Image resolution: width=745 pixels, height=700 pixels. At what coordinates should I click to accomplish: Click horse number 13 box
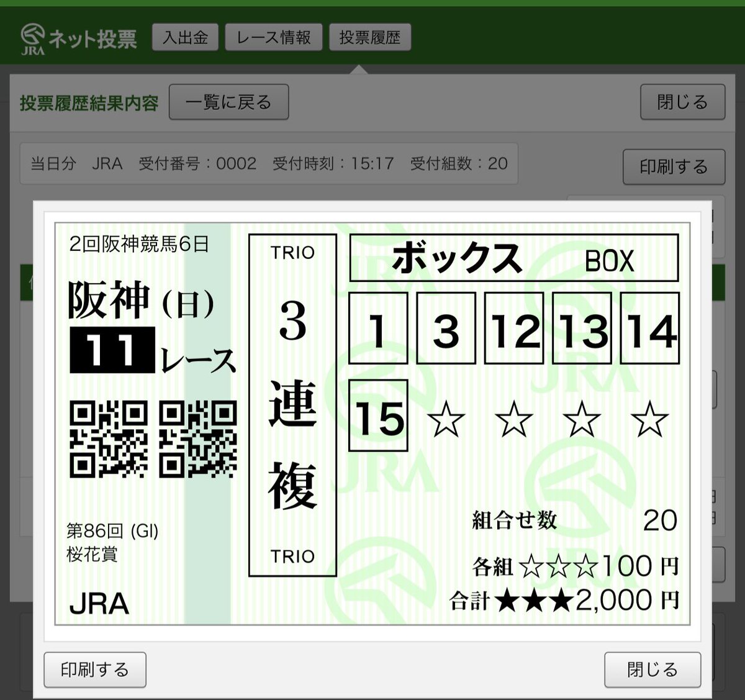582,328
